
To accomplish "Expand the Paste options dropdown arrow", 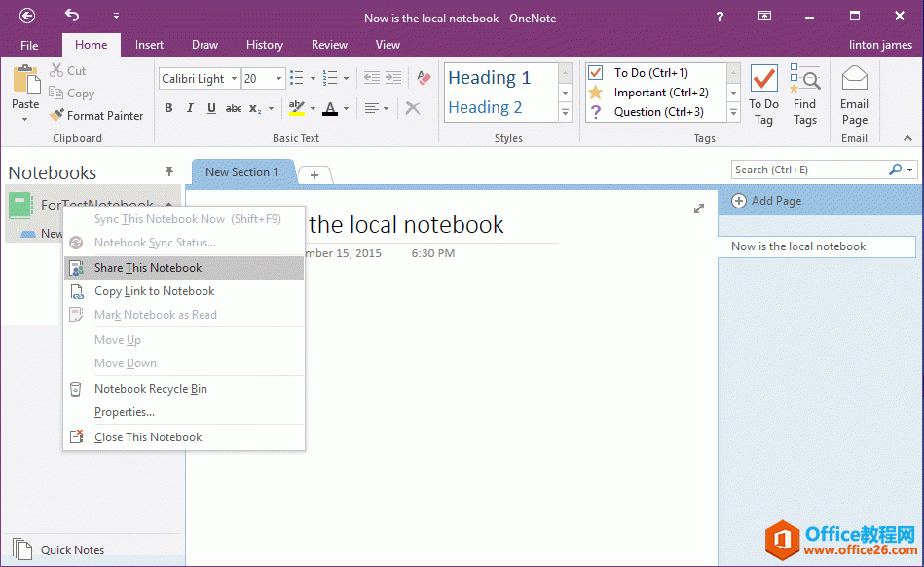I will (24, 120).
